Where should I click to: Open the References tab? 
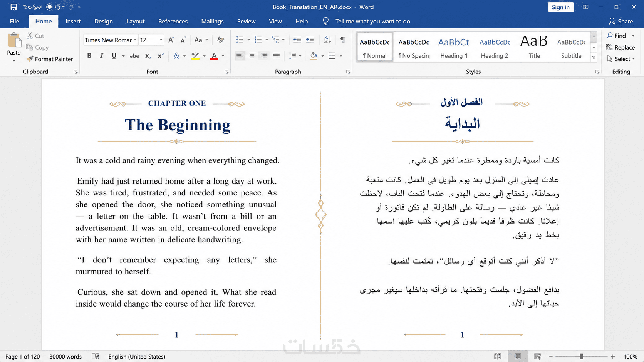[173, 21]
